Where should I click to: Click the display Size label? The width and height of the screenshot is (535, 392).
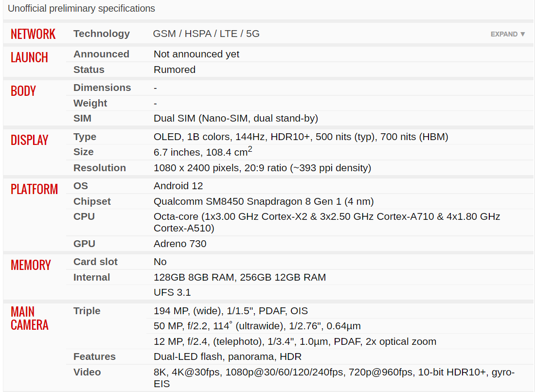coord(84,152)
